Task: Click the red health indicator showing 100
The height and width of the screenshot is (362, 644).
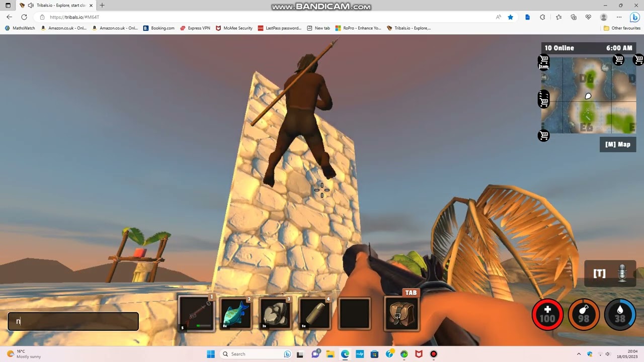Action: click(548, 315)
